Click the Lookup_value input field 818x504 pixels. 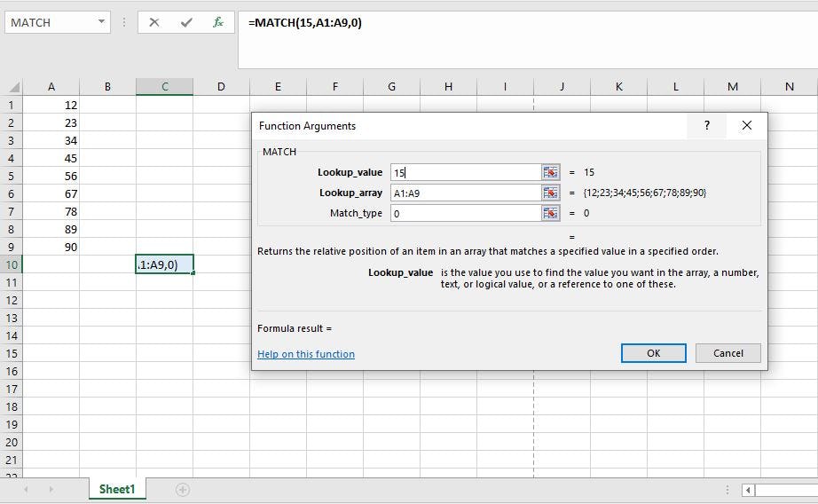pyautogui.click(x=466, y=172)
